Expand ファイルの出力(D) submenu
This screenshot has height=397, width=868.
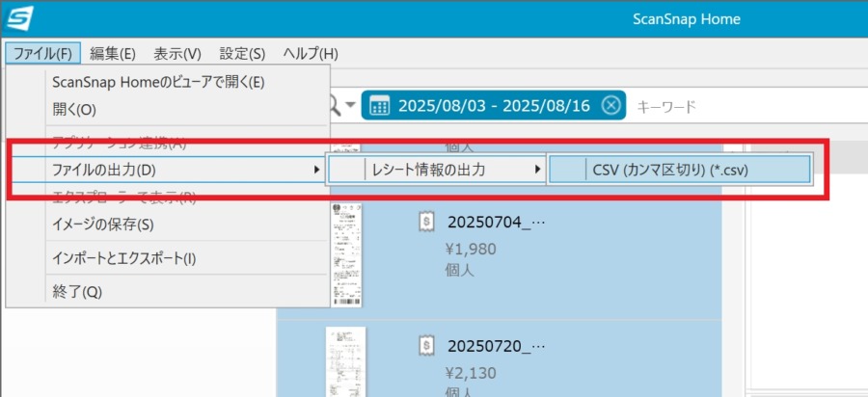tap(168, 170)
